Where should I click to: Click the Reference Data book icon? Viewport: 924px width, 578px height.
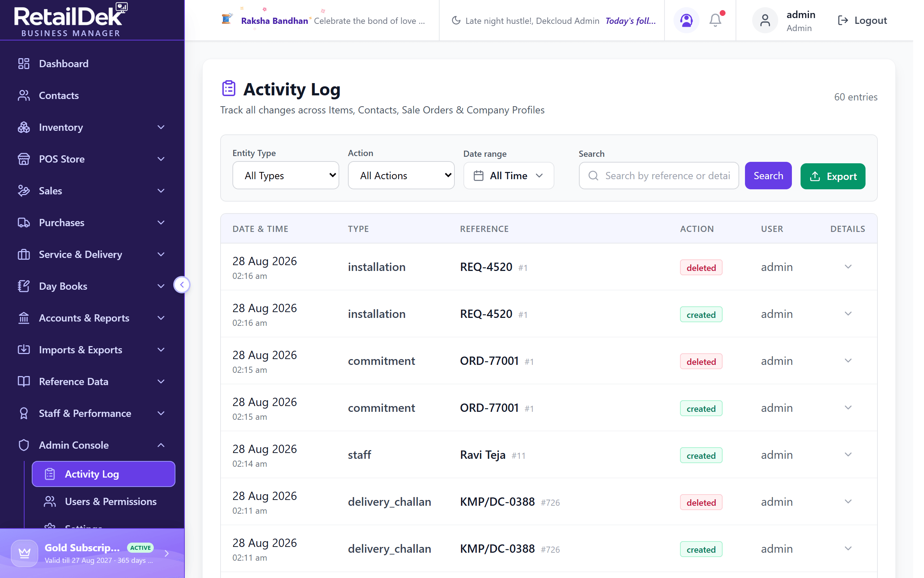[x=24, y=381]
